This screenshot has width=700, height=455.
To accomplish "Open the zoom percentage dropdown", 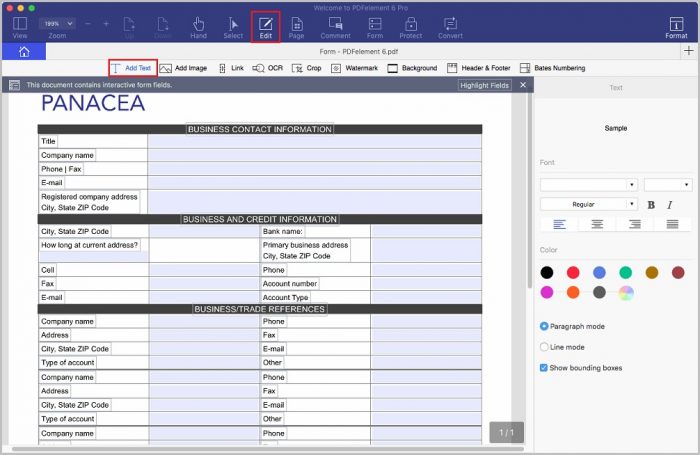I will [x=57, y=23].
